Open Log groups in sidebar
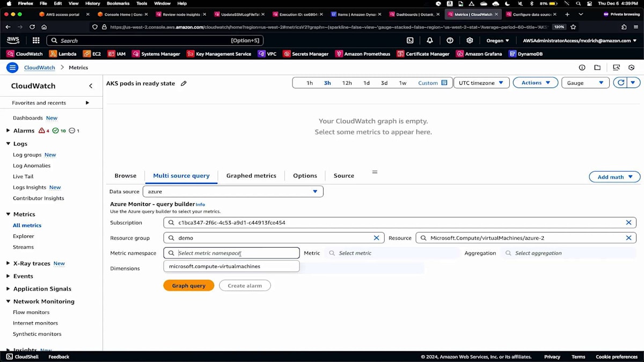Image resolution: width=644 pixels, height=362 pixels. point(27,155)
